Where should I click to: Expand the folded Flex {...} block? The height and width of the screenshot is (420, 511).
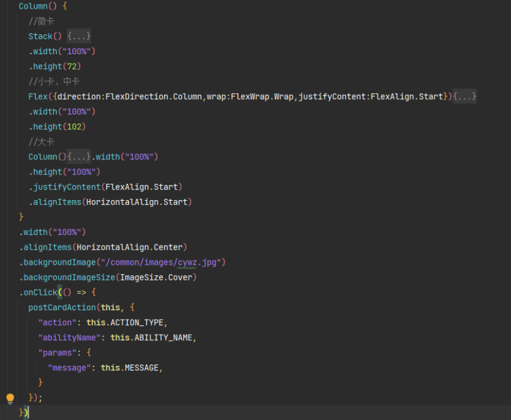[x=464, y=97]
